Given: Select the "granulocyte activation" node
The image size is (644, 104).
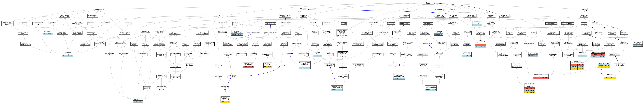Looking at the screenshot, I should 393,54.
